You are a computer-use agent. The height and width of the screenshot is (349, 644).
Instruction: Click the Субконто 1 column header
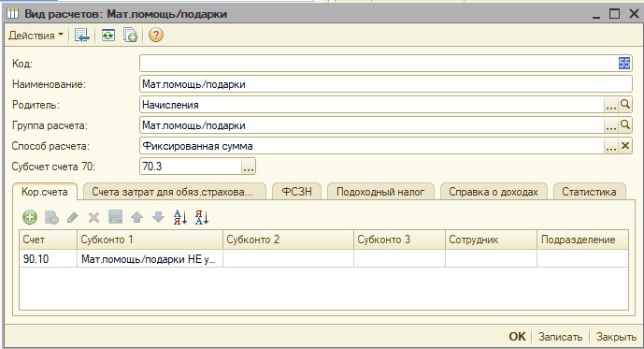[150, 240]
